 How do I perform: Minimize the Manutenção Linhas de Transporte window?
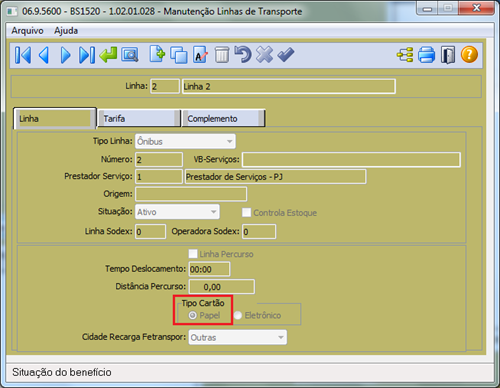(427, 8)
